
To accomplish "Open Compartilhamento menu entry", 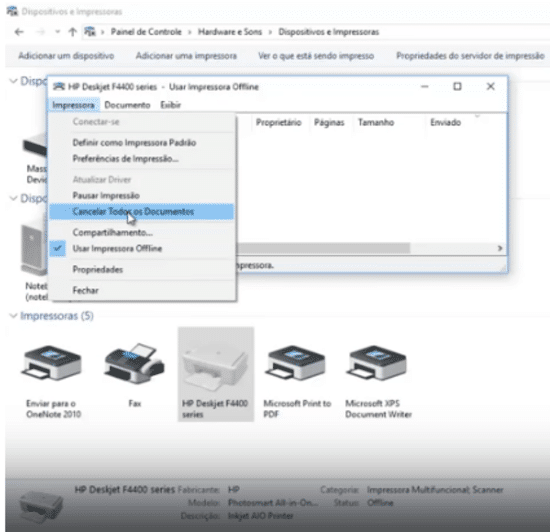I will [142, 233].
